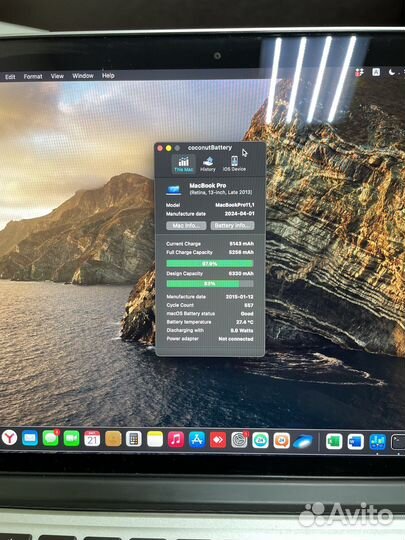The image size is (405, 540).
Task: Open the Help menu
Action: 108,75
